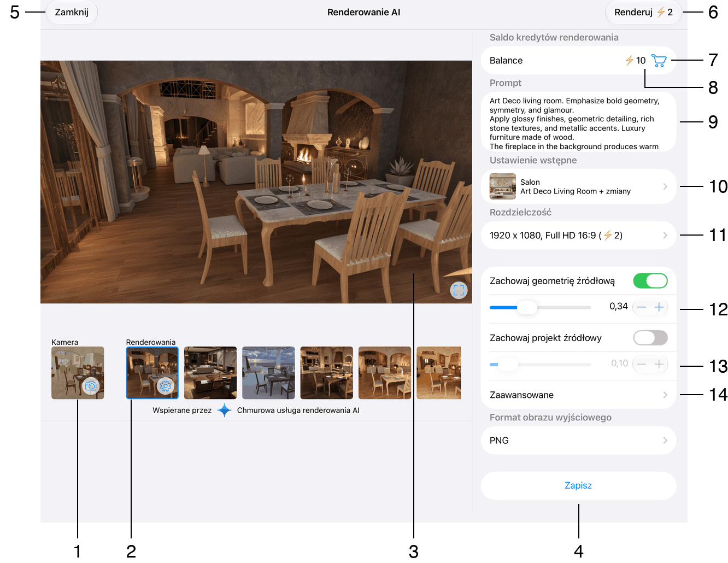Viewport: 728px width, 563px height.
Task: Click the geometry preservation slider track
Action: tap(540, 307)
